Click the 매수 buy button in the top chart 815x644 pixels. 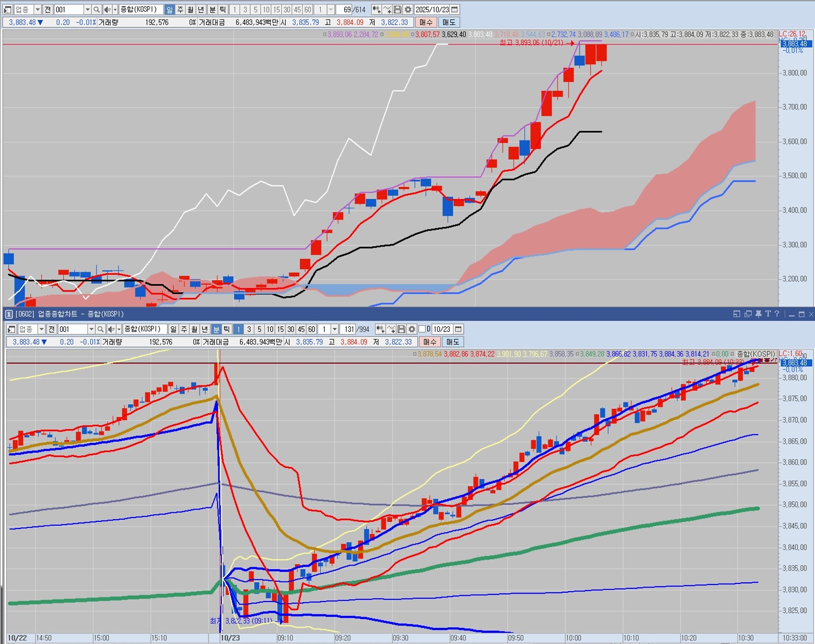pos(426,22)
